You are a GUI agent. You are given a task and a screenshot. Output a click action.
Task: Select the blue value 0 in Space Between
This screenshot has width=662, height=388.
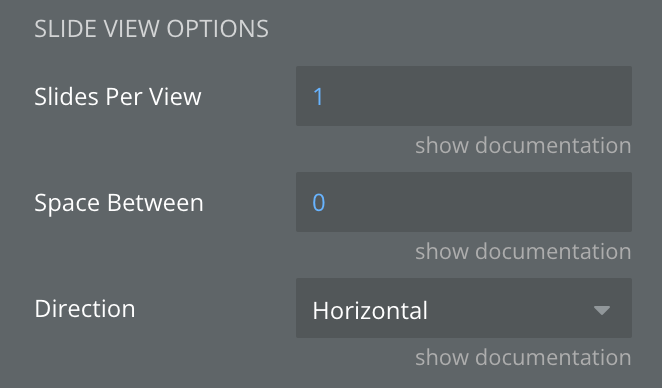point(319,202)
